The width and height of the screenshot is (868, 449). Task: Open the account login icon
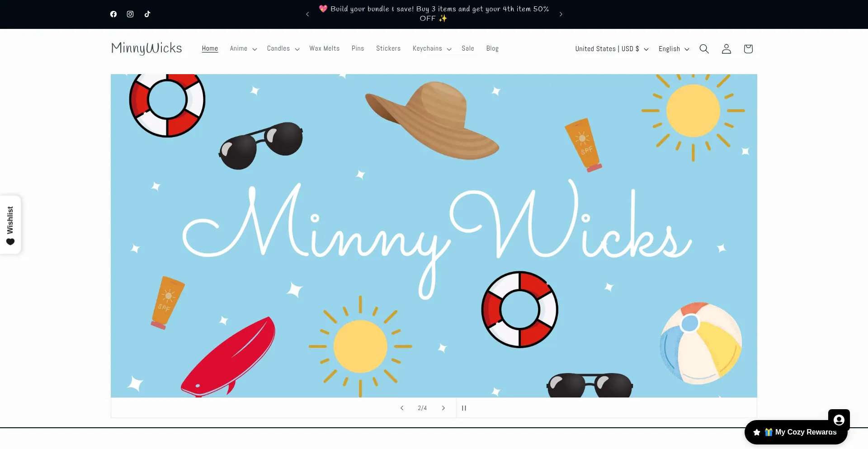pyautogui.click(x=726, y=49)
